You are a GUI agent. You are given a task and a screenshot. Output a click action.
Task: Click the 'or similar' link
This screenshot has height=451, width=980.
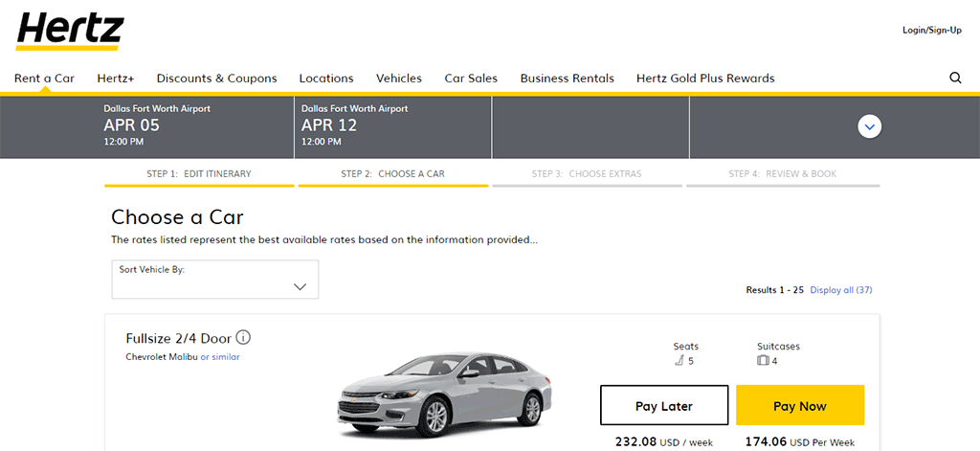[220, 357]
